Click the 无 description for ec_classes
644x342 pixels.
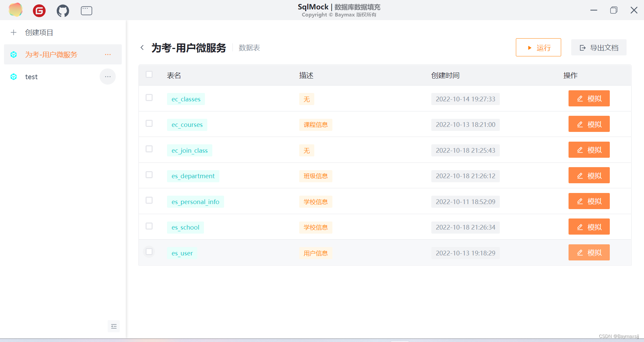coord(307,99)
